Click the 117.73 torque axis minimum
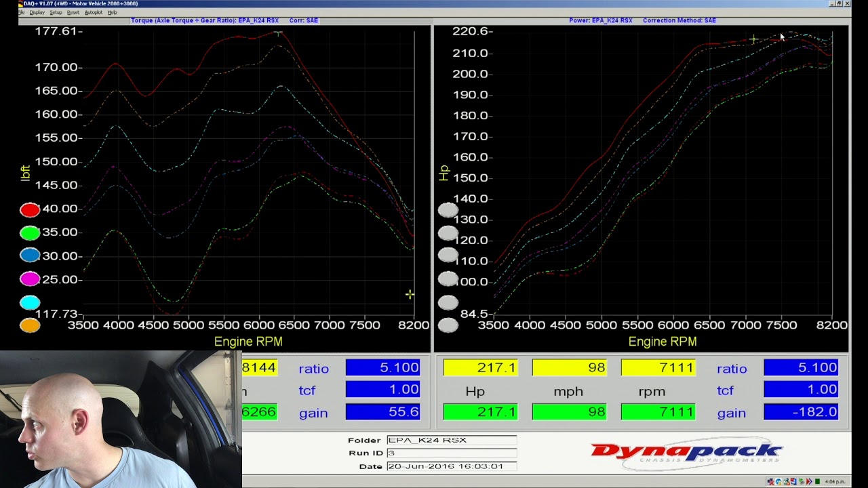The image size is (868, 488). click(56, 314)
